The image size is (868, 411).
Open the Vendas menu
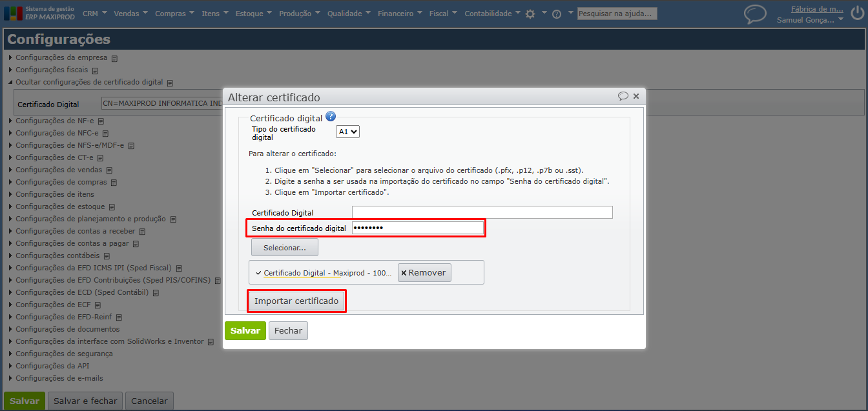[130, 14]
